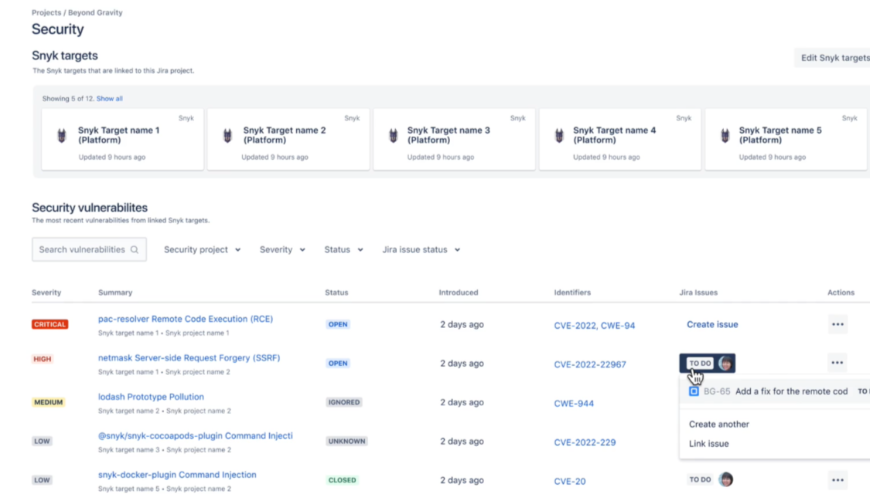This screenshot has width=870, height=494.
Task: Open more actions for snyk-docker-plugin row
Action: tap(837, 480)
